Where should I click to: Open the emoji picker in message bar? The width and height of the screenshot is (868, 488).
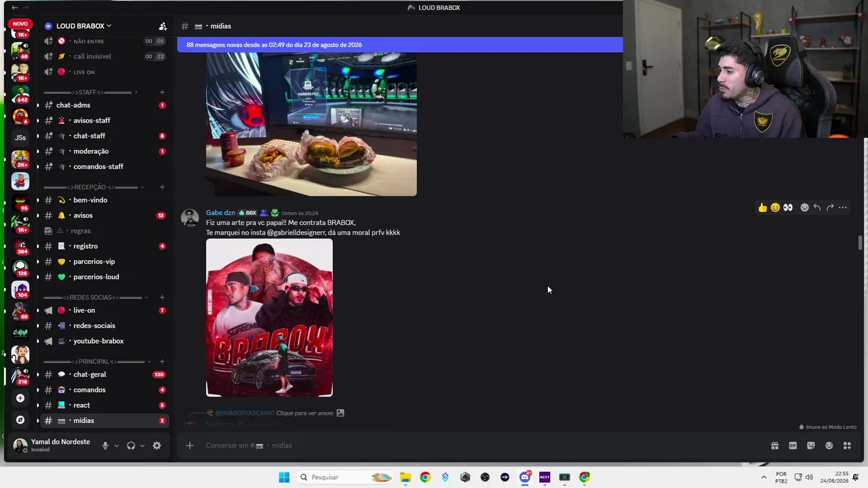tap(829, 445)
